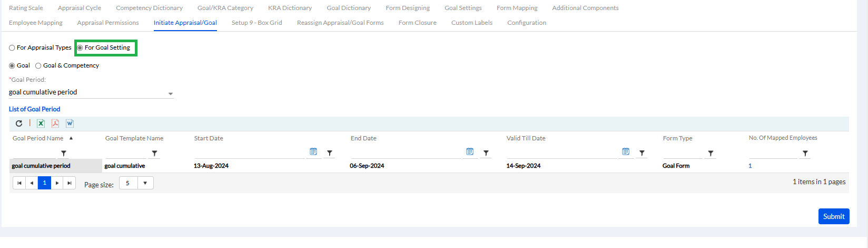Open the Competency Dictionary tab
868x248 pixels.
click(x=149, y=8)
